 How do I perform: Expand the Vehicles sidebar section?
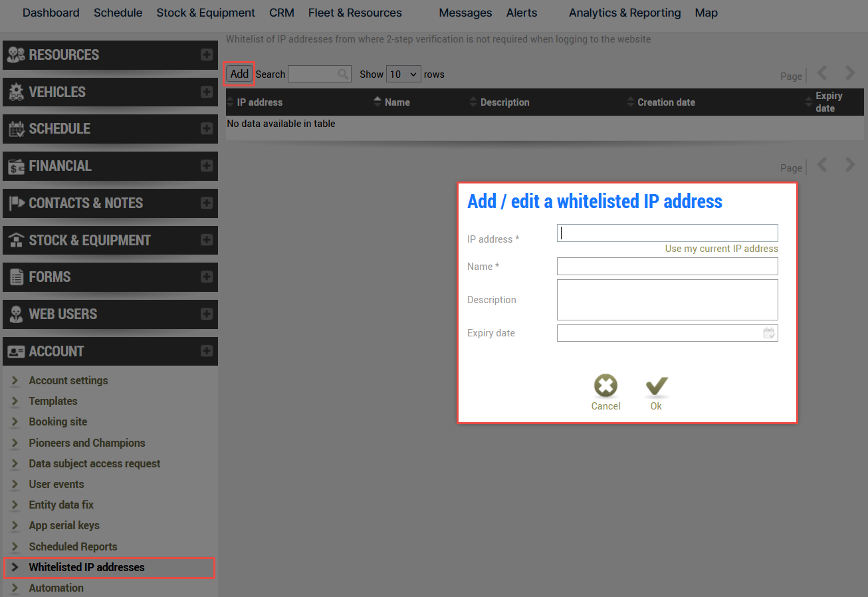point(207,92)
